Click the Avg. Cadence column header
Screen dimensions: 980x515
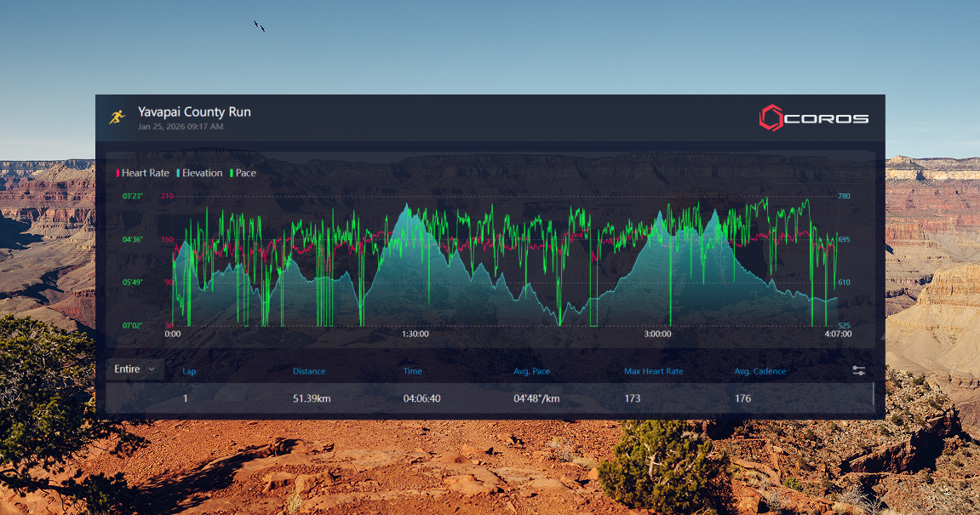pyautogui.click(x=759, y=371)
